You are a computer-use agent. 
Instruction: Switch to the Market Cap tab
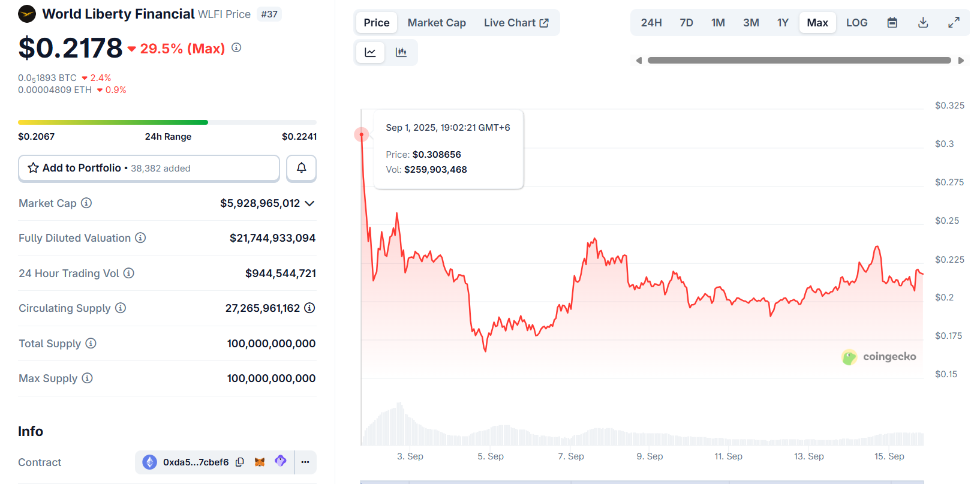[x=437, y=22]
